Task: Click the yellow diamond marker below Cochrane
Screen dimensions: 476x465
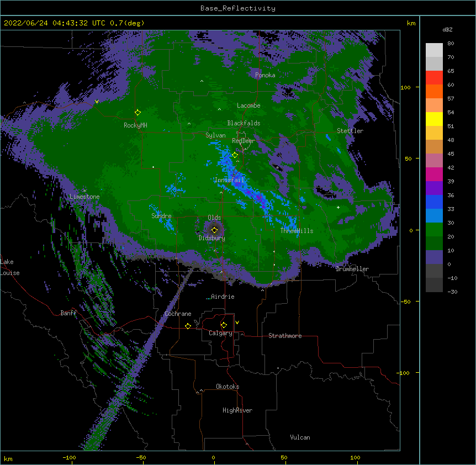Action: tap(188, 326)
